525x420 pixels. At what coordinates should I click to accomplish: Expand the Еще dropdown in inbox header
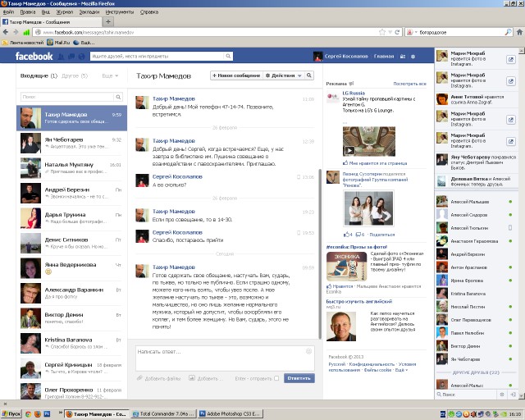[x=110, y=75]
